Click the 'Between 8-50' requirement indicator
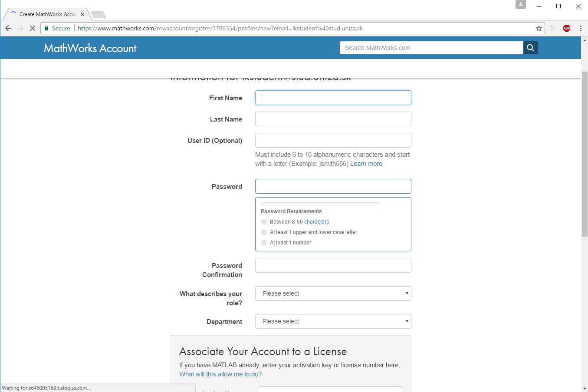This screenshot has width=588, height=392. coord(264,222)
